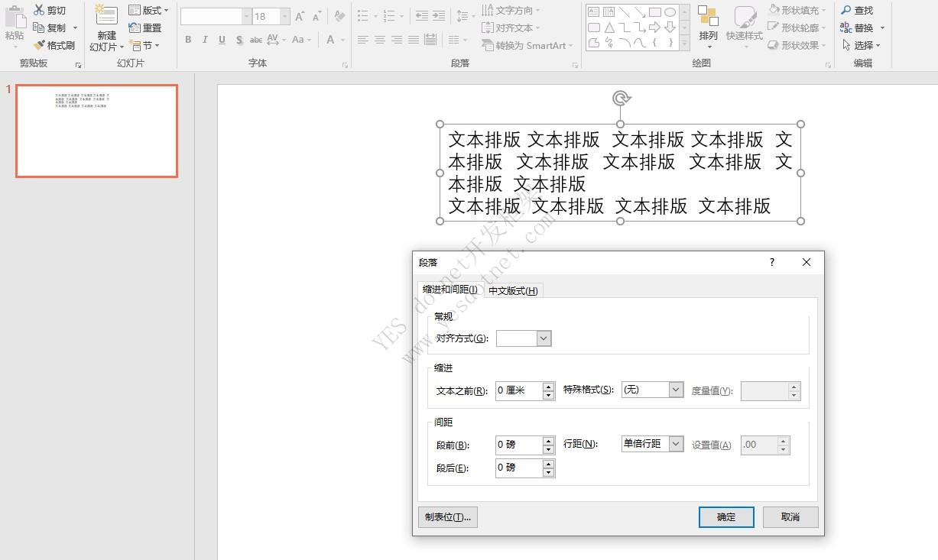This screenshot has width=938, height=560.
Task: Open font group dialog launcher
Action: coord(345,66)
